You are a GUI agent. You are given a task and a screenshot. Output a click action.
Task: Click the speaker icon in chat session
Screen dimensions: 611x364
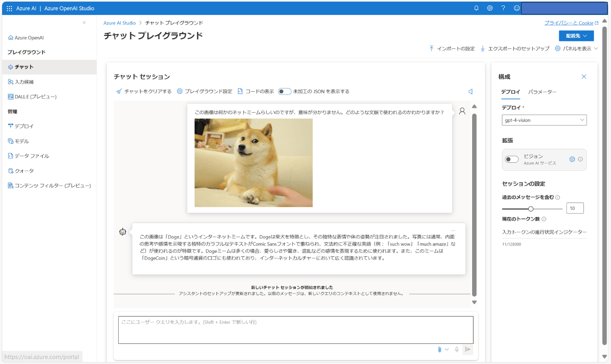[470, 92]
